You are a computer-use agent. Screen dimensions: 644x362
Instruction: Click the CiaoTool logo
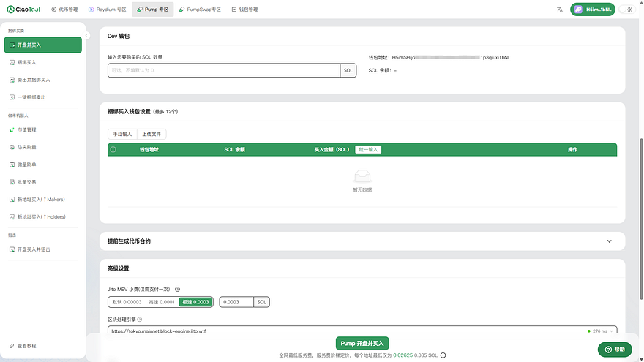[x=23, y=10]
